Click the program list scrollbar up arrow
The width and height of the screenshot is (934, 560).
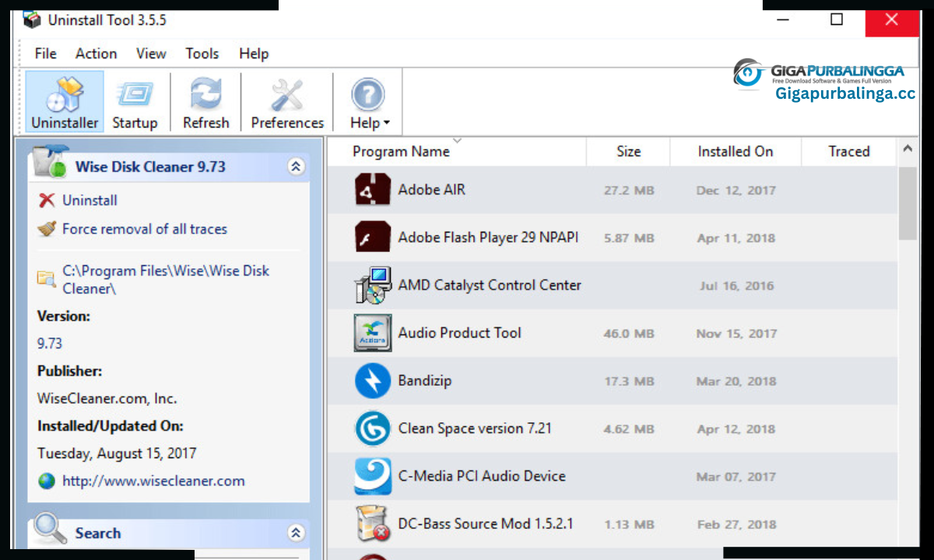coord(908,149)
